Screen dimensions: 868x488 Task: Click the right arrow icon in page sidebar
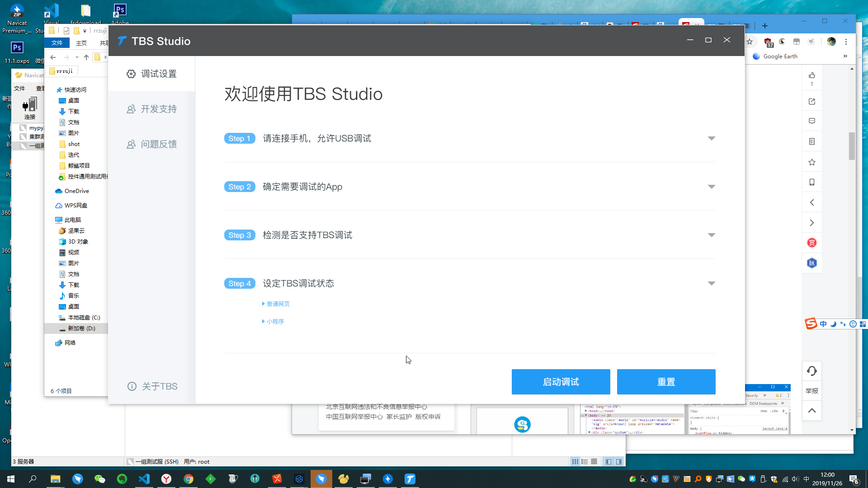[812, 223]
